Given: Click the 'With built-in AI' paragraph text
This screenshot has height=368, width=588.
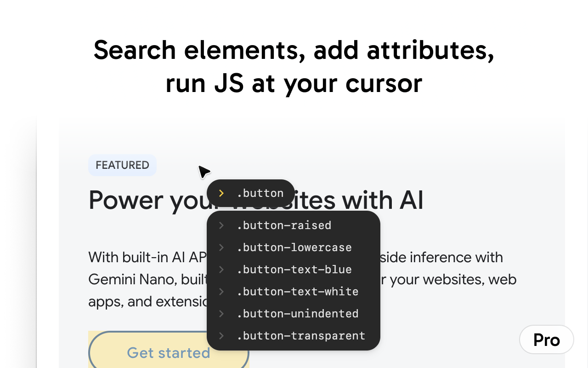Looking at the screenshot, I should pos(302,279).
